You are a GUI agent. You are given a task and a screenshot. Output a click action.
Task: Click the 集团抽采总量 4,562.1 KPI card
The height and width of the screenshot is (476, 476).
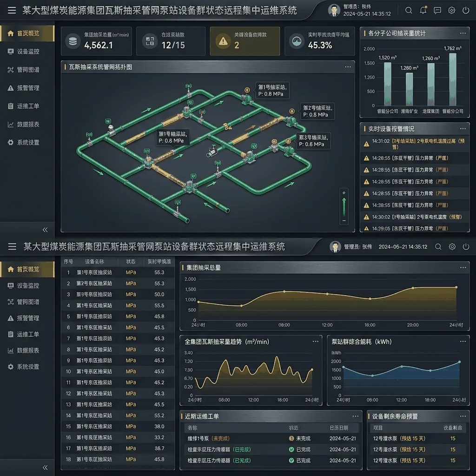(96, 41)
